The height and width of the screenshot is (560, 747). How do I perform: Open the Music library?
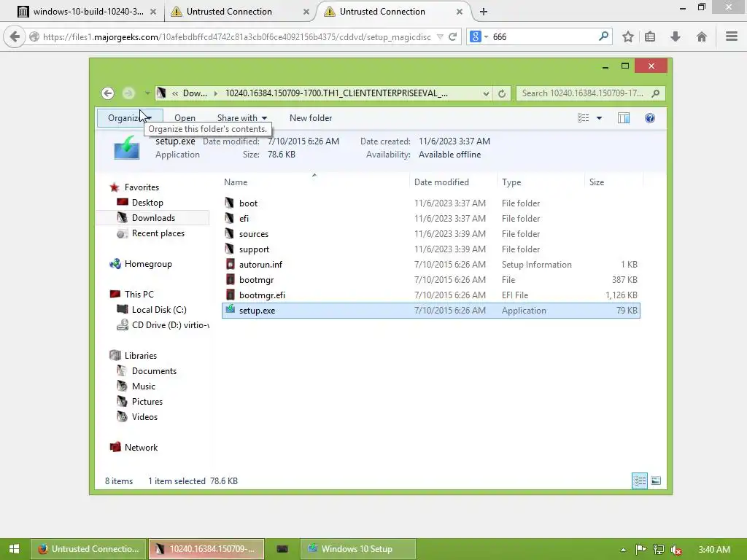pyautogui.click(x=144, y=386)
